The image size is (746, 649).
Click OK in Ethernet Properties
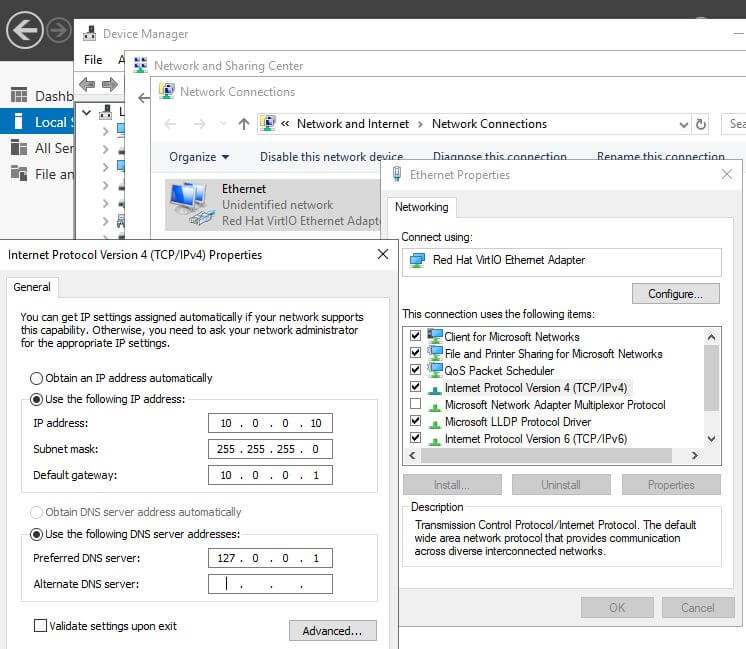click(x=617, y=608)
